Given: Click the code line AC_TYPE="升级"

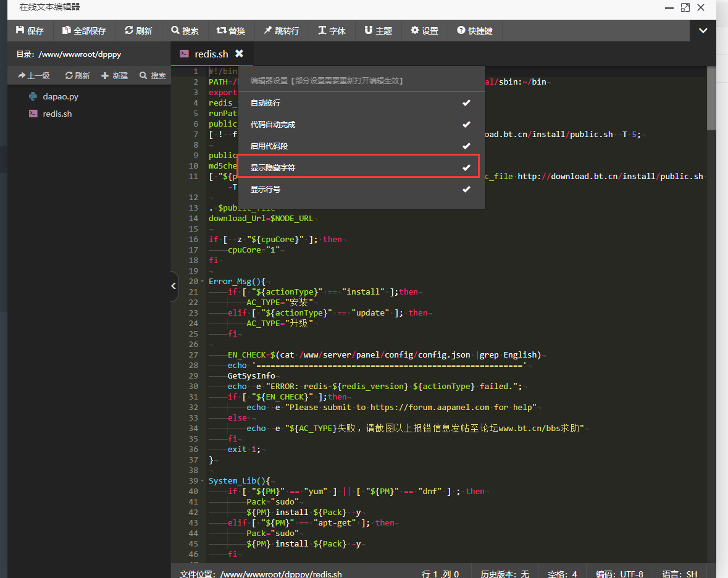Looking at the screenshot, I should [280, 323].
